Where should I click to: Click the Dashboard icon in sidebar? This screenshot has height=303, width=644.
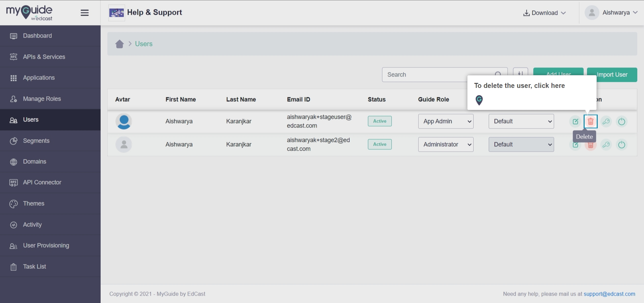coord(13,36)
